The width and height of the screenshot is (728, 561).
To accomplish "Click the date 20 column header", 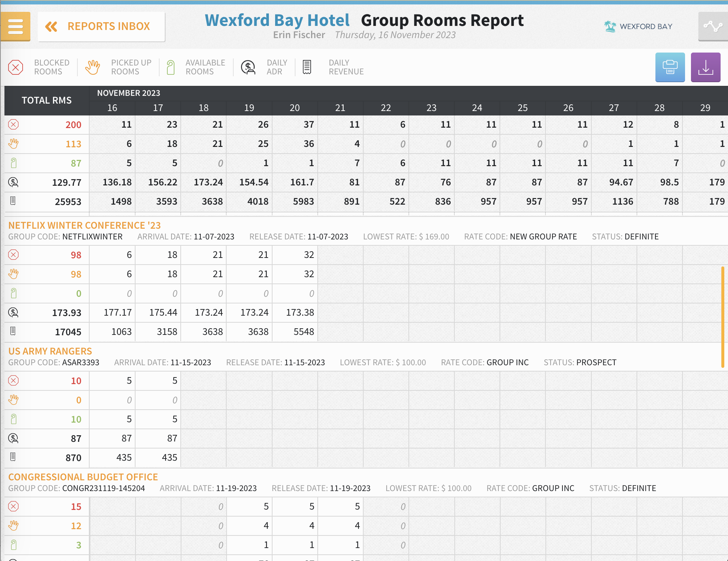I will point(295,108).
